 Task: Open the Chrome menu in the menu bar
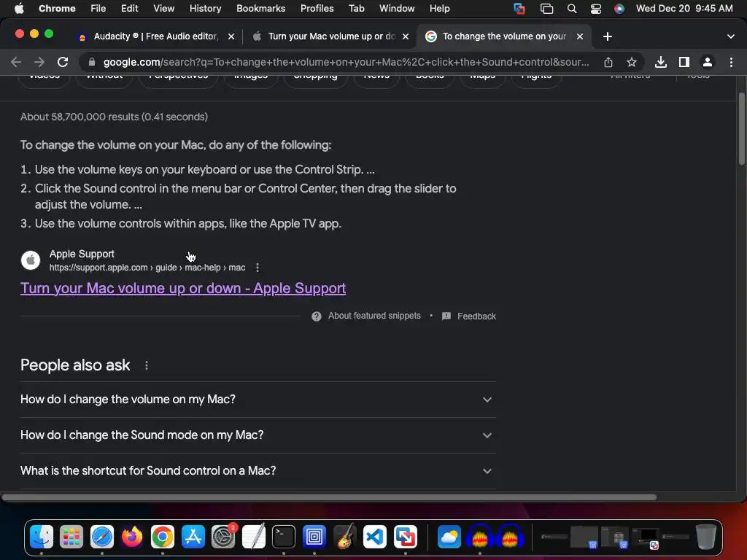pos(57,9)
